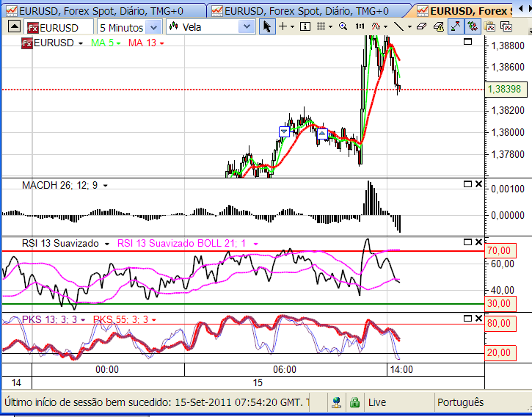Click the 06:00 time axis label
This screenshot has width=532, height=417.
285,369
